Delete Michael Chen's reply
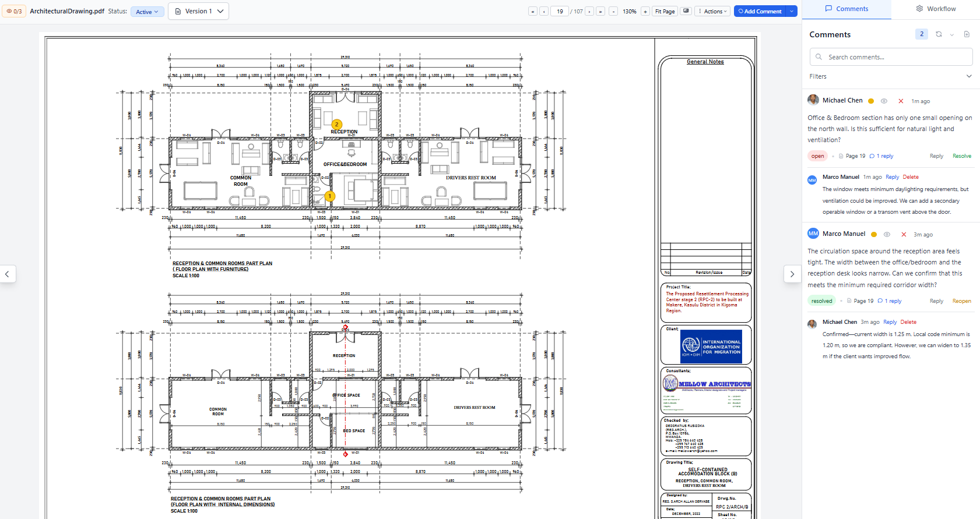The width and height of the screenshot is (980, 519). click(x=908, y=322)
